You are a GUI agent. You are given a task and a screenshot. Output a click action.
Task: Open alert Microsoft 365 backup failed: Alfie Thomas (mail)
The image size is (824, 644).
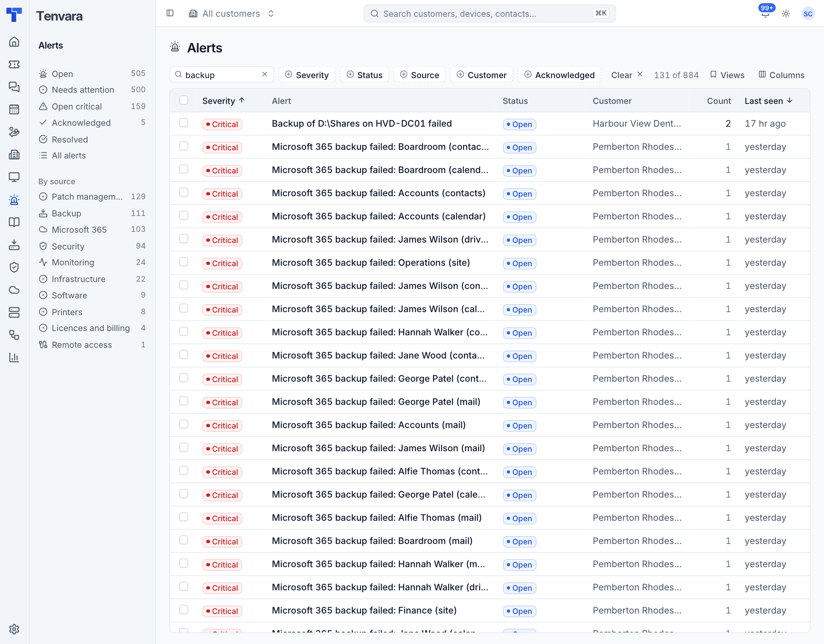(377, 518)
